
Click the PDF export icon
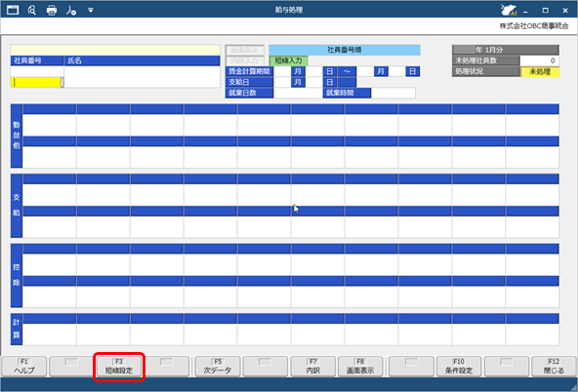point(71,10)
